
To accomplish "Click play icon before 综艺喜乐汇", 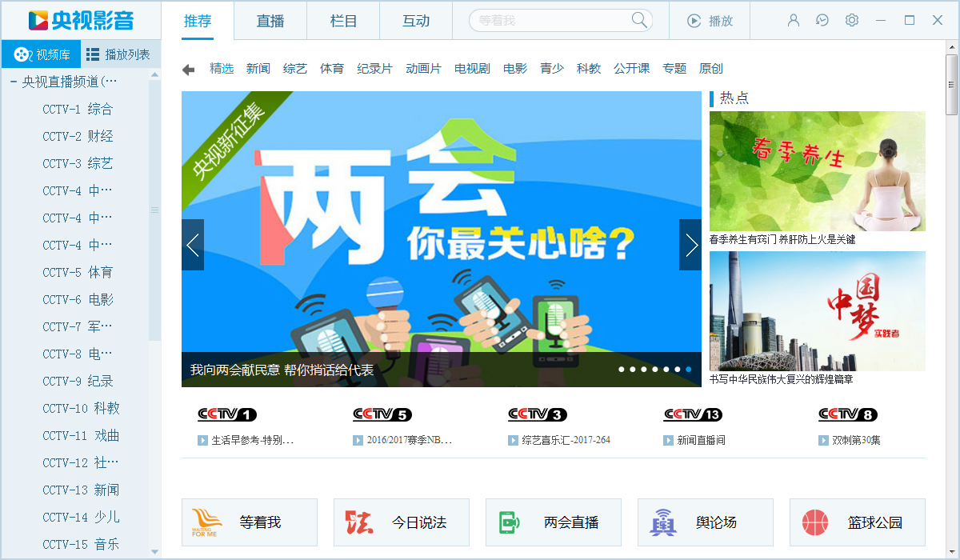I will coord(513,440).
